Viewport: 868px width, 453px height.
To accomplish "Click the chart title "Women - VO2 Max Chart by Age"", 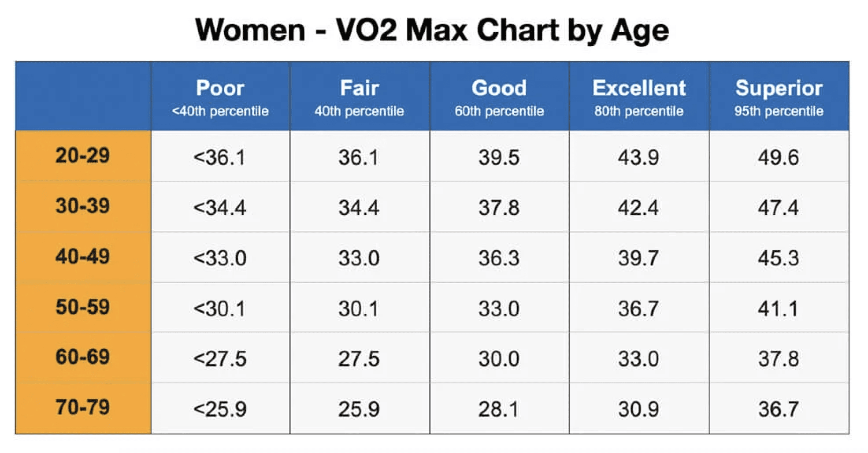I will coord(432,30).
